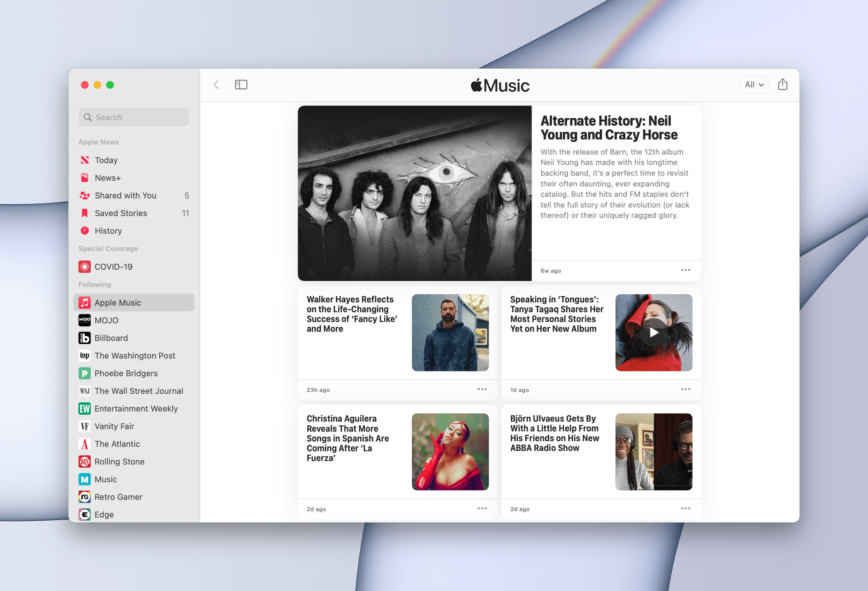Open more options for Walker Hayes story
This screenshot has height=591, width=868.
(x=482, y=389)
